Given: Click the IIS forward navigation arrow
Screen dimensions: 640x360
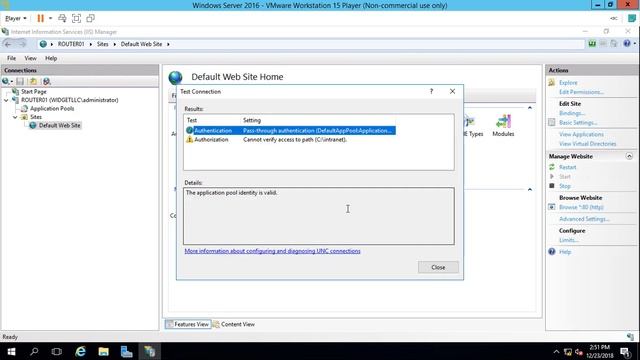Looking at the screenshot, I should click(x=22, y=44).
